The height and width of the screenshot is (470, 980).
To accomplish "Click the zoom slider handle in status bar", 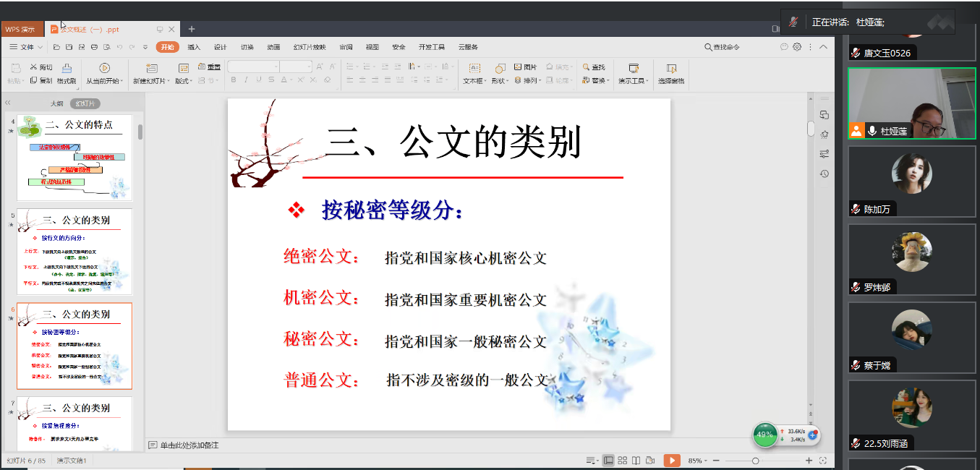I will pos(755,461).
